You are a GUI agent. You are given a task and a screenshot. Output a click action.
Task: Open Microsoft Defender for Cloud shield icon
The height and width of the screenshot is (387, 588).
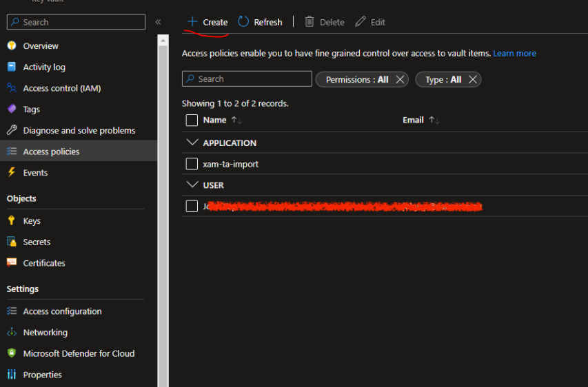[11, 353]
